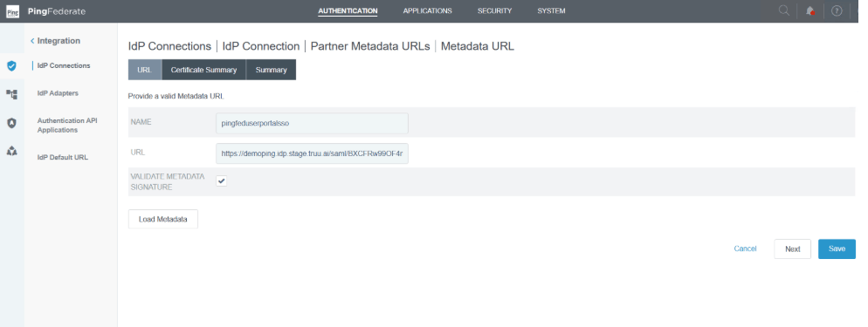Open Authentication API Applications in sidebar

pos(67,126)
